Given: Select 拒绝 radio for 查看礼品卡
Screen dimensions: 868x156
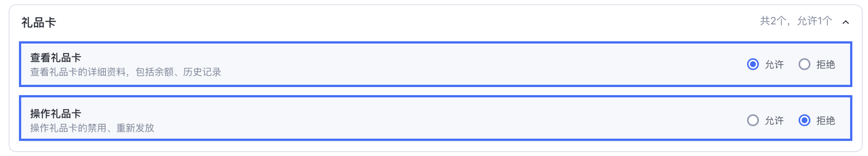Looking at the screenshot, I should click(x=804, y=64).
